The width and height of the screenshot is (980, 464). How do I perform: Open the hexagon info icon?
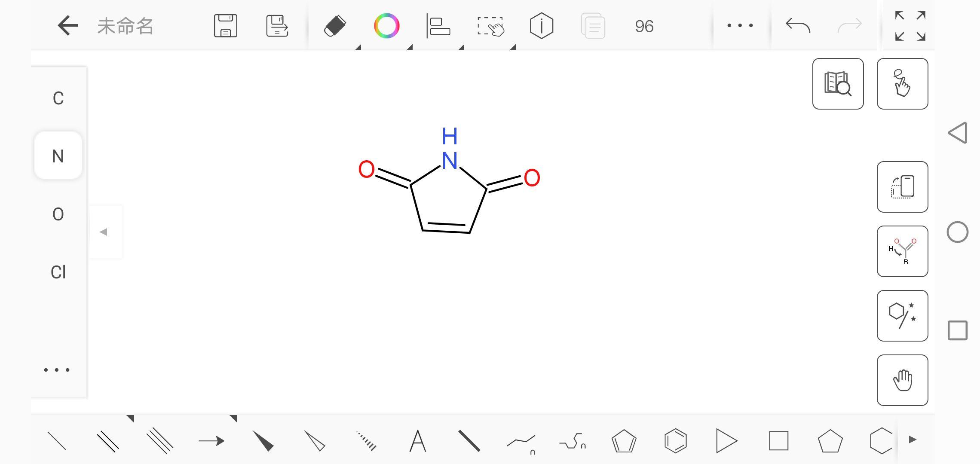coord(541,26)
